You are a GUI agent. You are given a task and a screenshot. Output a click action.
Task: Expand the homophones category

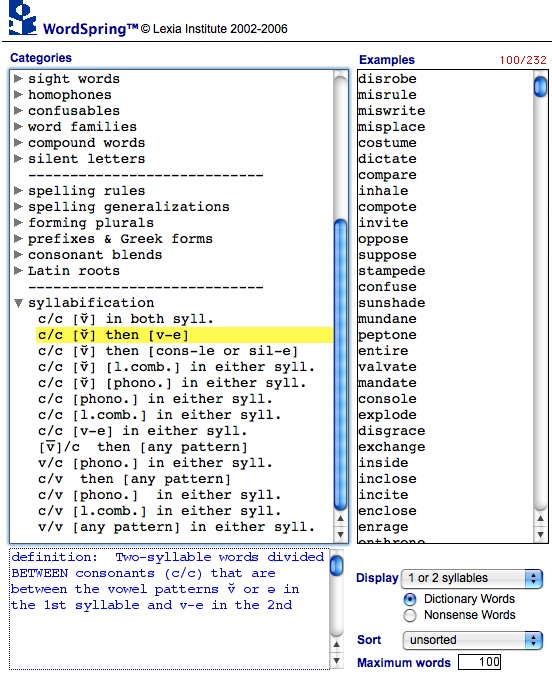pos(18,95)
